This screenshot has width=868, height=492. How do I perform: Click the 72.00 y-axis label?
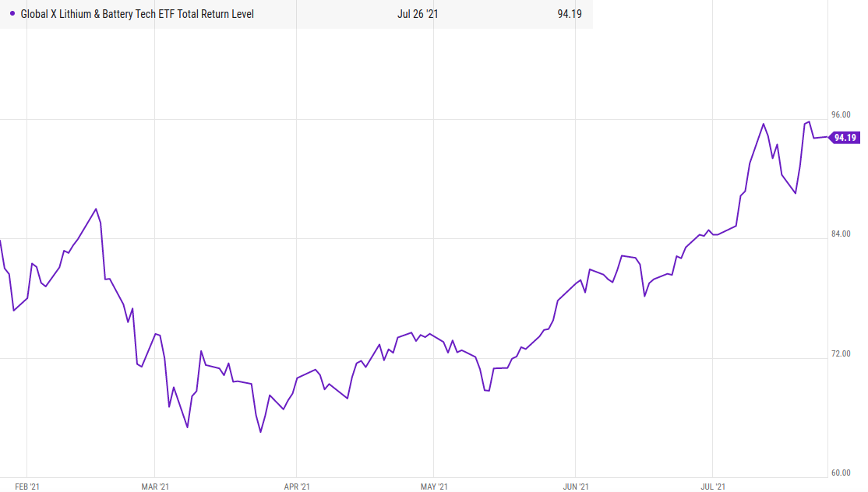point(841,353)
